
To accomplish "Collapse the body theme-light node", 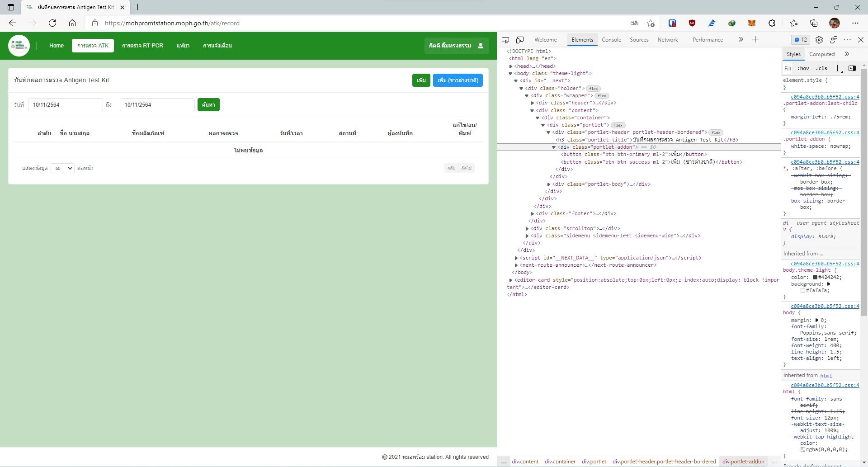I will [x=511, y=74].
